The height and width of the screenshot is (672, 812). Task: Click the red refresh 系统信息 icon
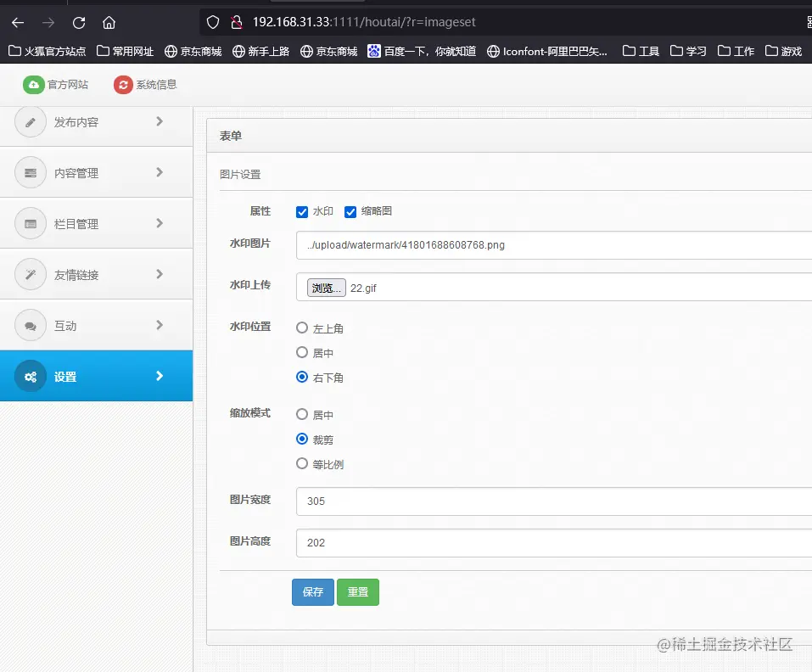[123, 84]
